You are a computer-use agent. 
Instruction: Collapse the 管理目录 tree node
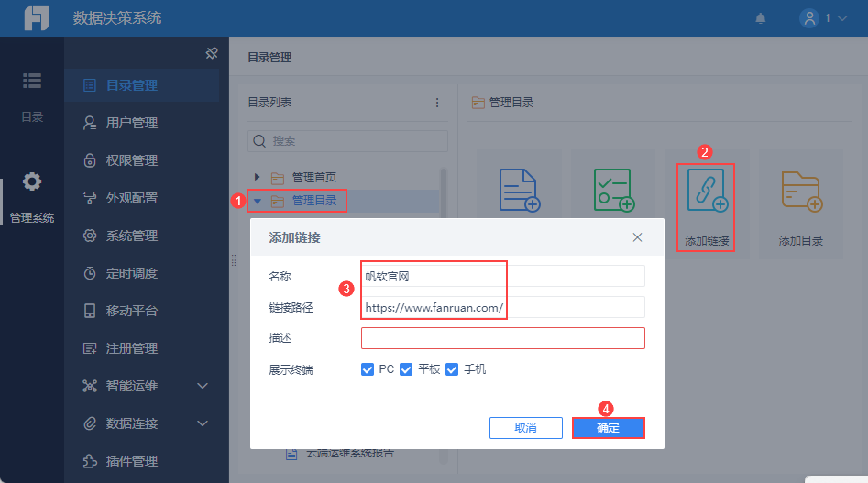258,202
